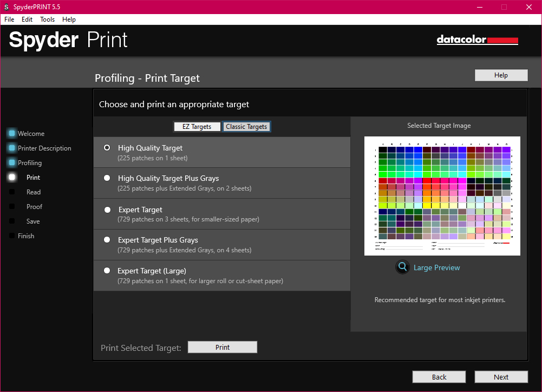Click '(225 patches on 1 sheet)' description
The height and width of the screenshot is (392, 542).
(x=153, y=158)
